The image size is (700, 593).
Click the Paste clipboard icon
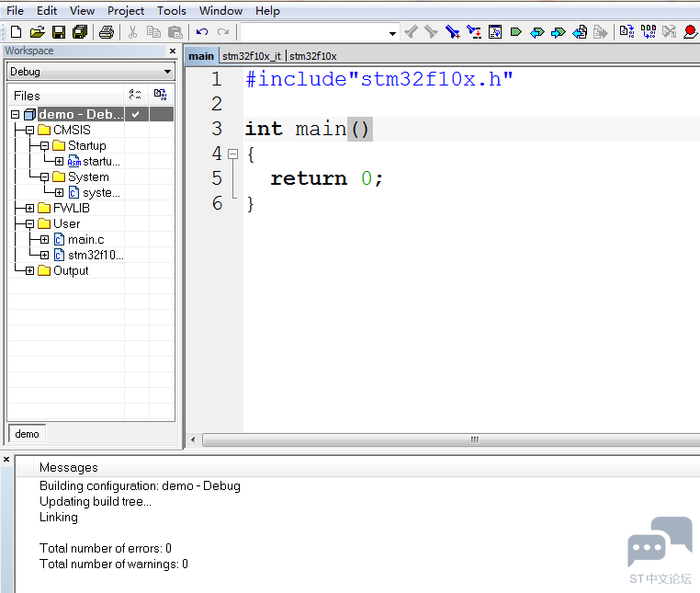(175, 32)
